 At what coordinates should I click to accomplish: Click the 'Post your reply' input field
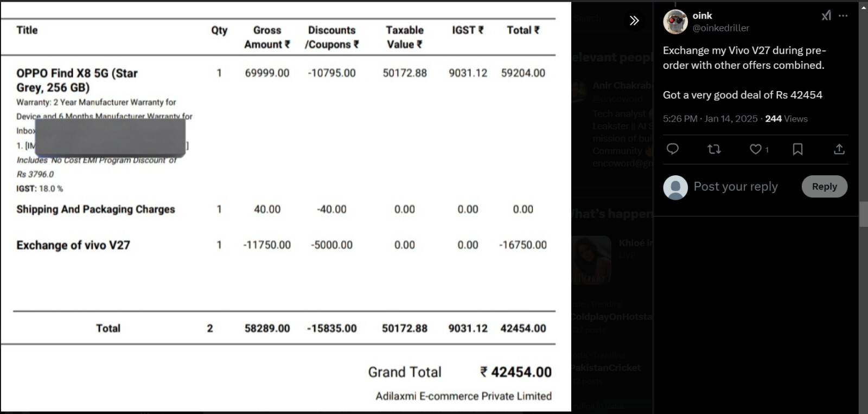click(x=735, y=187)
